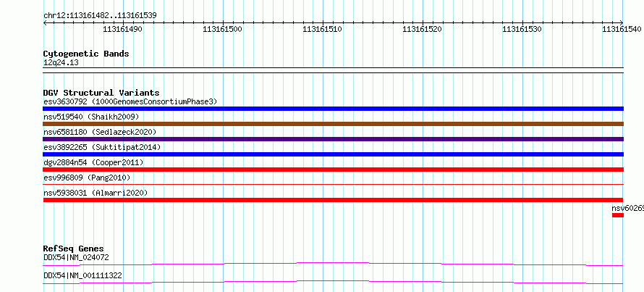Select the RefSeq Genes track title
Viewport: 644px width, 292px height.
point(74,249)
